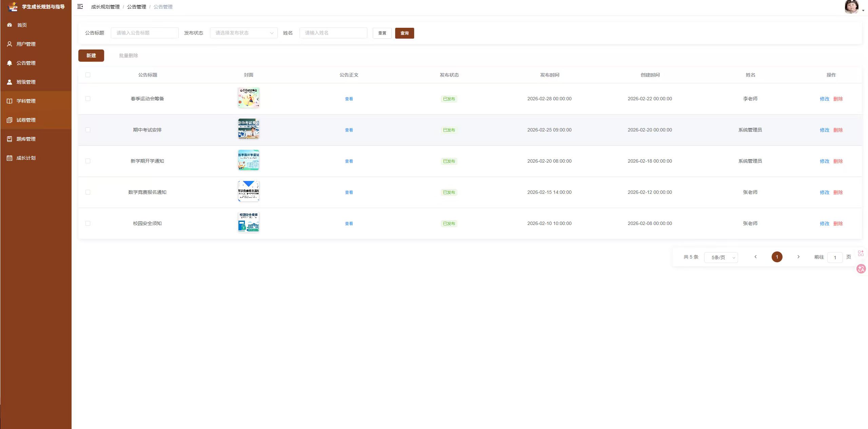Click the 首页 dashboard icon
This screenshot has height=429, width=868.
(9, 25)
